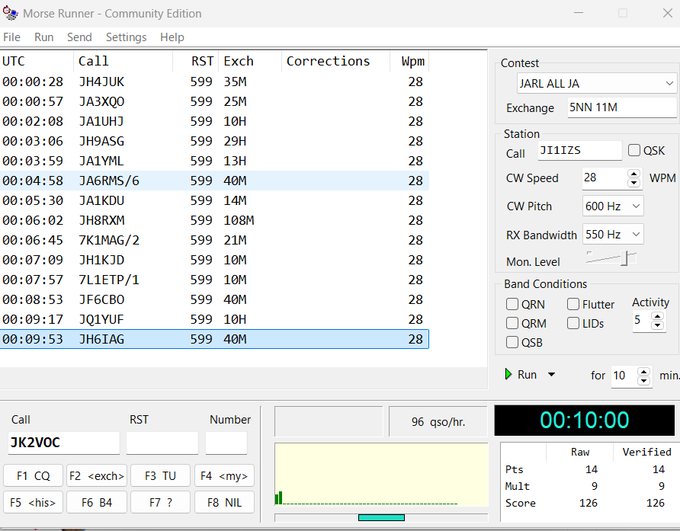Select log row for JA1UHJ
680x531 pixels.
(x=214, y=121)
